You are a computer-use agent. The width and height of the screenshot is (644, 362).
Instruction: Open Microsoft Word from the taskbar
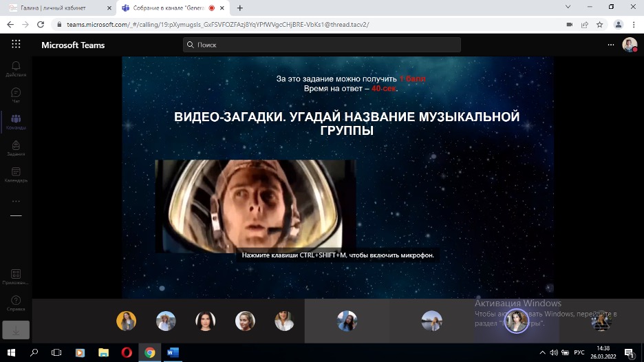click(173, 352)
